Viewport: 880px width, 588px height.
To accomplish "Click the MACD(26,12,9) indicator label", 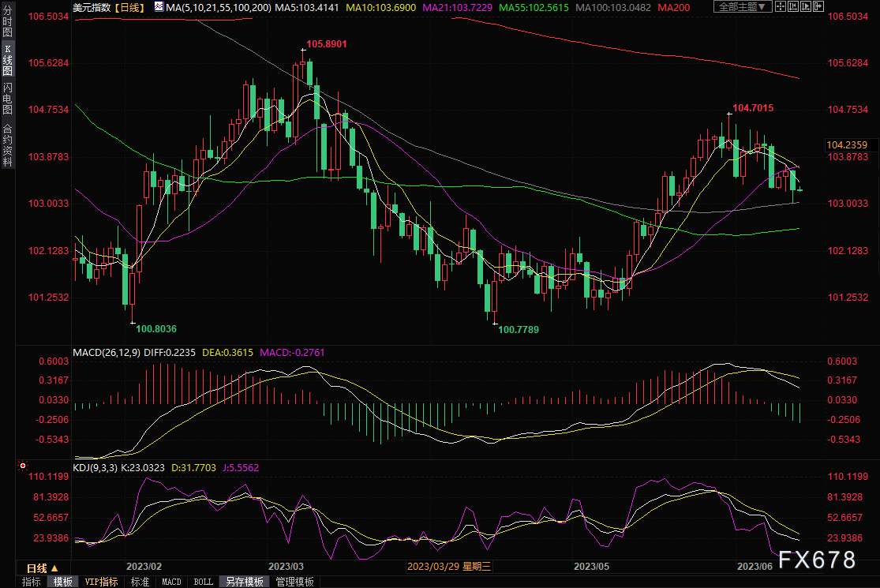I will (x=107, y=352).
